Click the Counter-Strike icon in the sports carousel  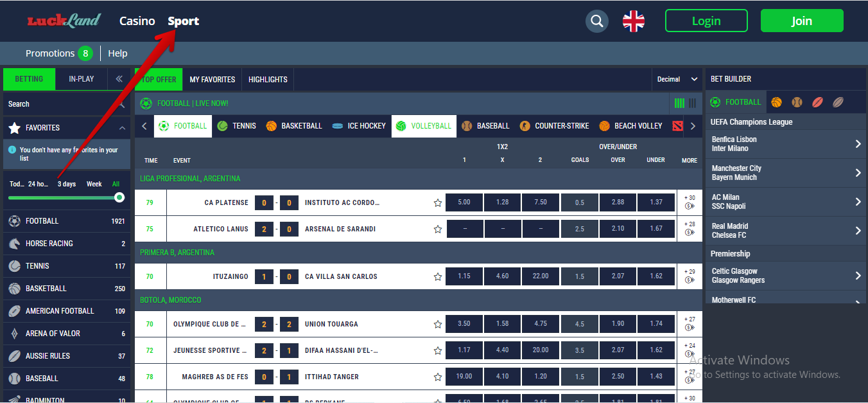pos(525,126)
